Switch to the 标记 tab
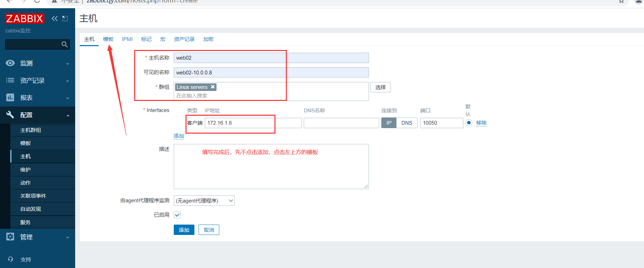The height and width of the screenshot is (268, 644). pyautogui.click(x=146, y=39)
